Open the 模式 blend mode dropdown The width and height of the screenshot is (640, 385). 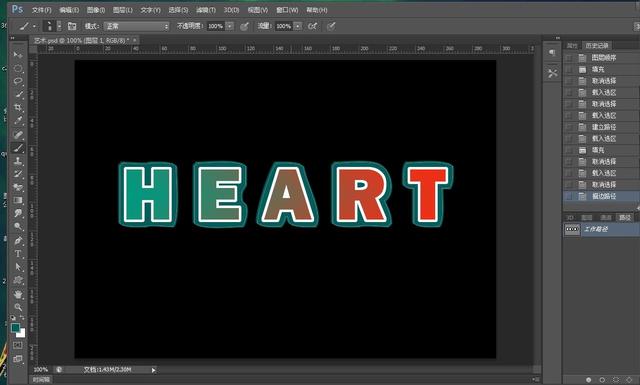pos(136,26)
